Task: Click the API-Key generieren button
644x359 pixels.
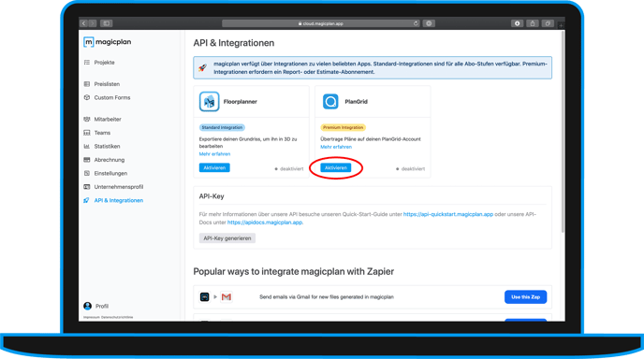Action: (x=227, y=238)
